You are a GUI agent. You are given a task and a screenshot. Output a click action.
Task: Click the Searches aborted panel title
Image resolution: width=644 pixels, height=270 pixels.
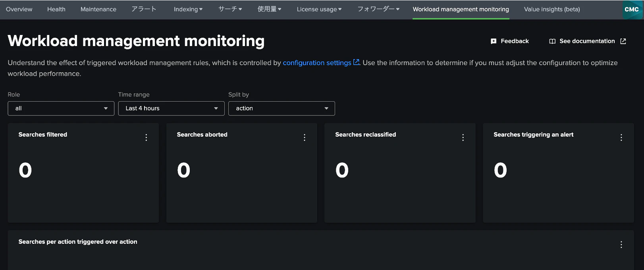(x=202, y=135)
